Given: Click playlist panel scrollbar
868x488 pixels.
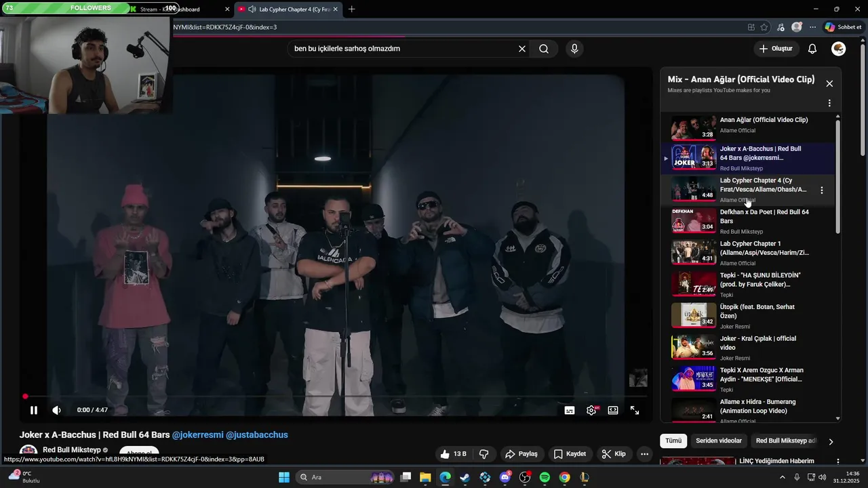Looking at the screenshot, I should (838, 178).
